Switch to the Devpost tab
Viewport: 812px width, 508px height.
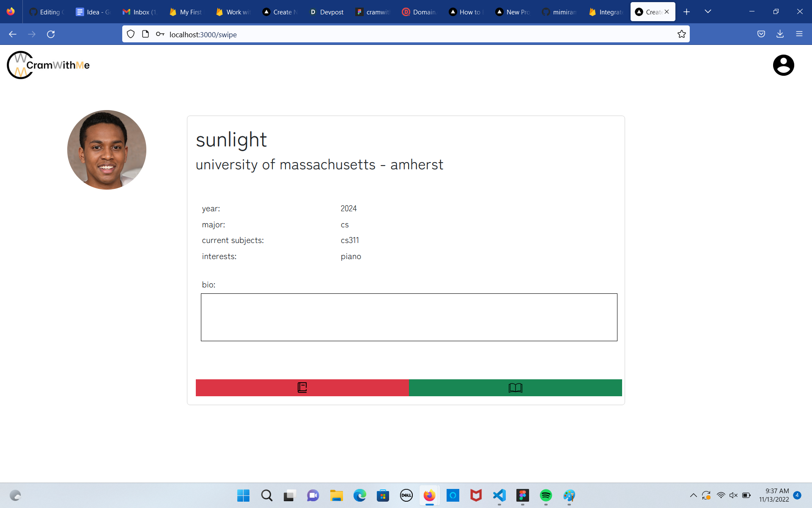[326, 12]
